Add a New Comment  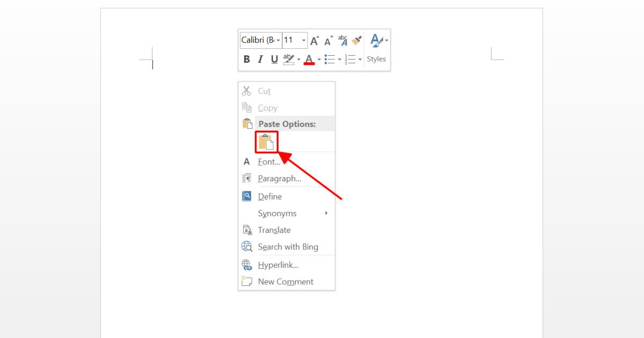(287, 281)
